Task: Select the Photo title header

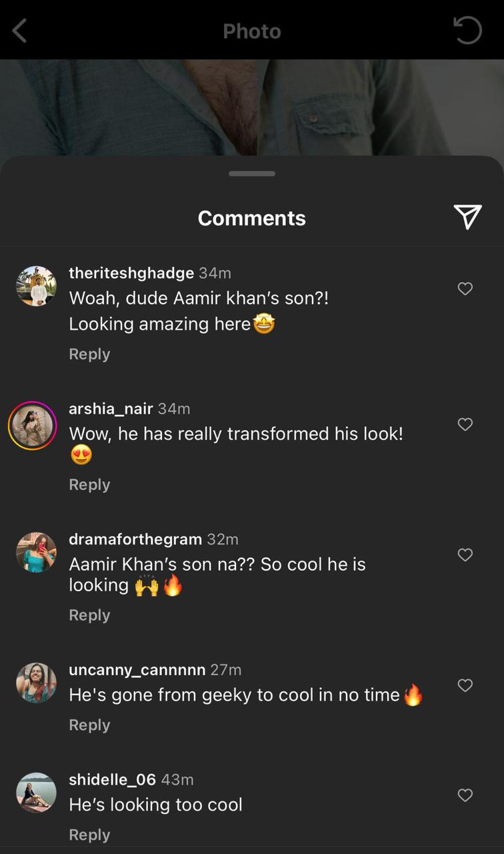Action: pos(251,31)
